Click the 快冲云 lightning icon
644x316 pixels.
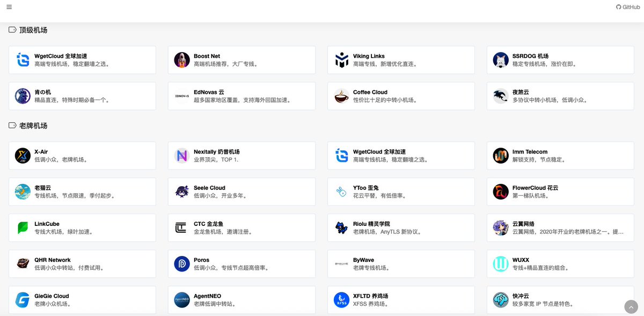(x=501, y=299)
